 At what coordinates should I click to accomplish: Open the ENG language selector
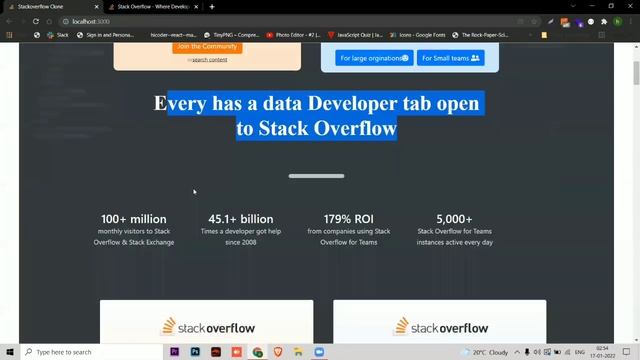[x=580, y=352]
